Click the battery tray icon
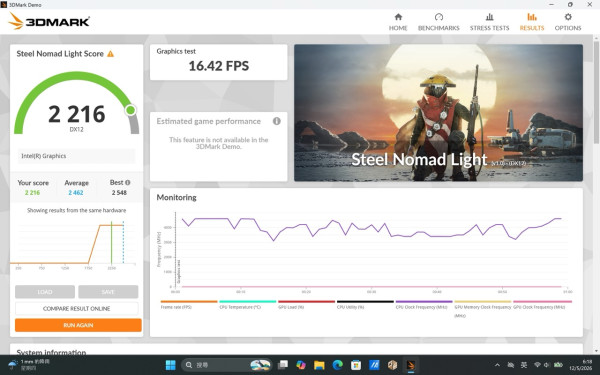Screen dimensions: 600x375 [x=558, y=365]
